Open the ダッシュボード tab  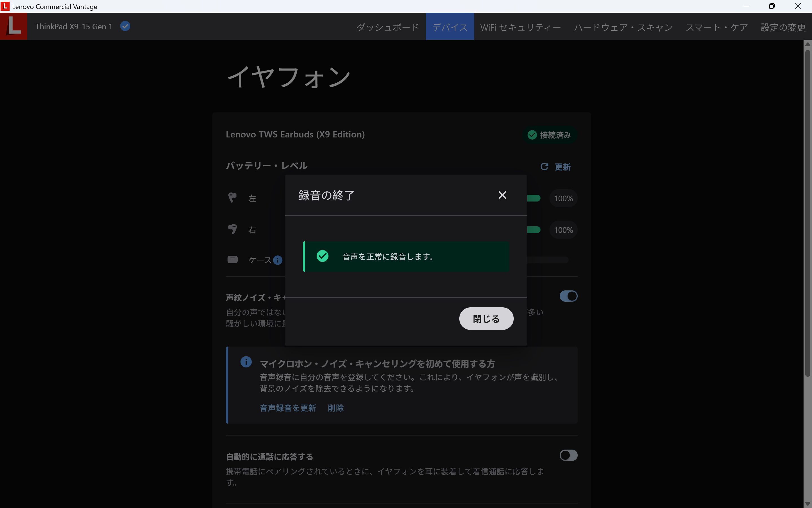point(388,27)
